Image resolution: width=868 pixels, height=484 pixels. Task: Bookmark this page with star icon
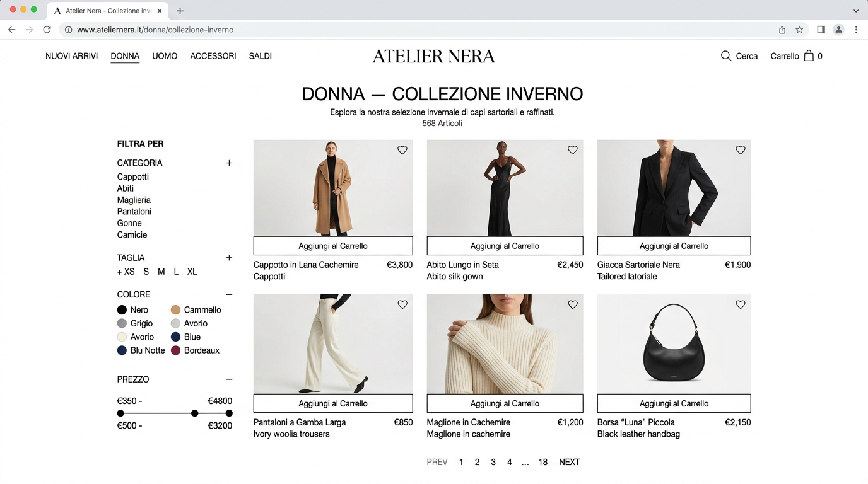799,30
